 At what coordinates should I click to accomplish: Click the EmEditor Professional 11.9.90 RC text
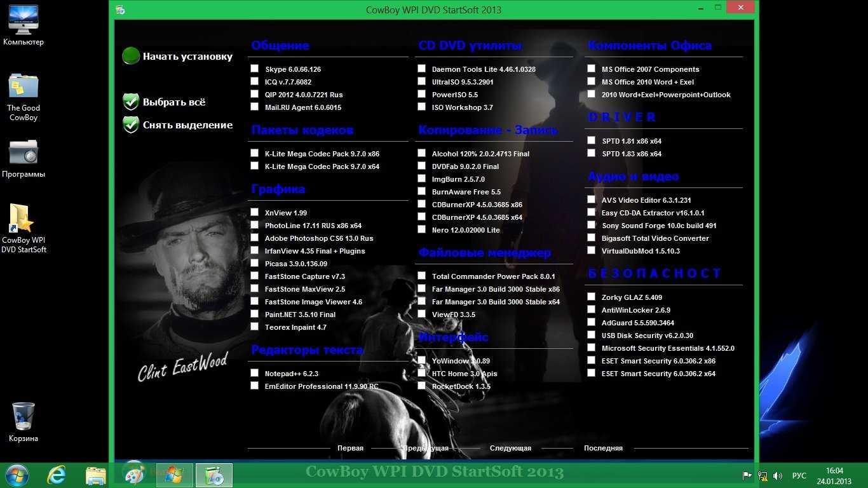[322, 386]
